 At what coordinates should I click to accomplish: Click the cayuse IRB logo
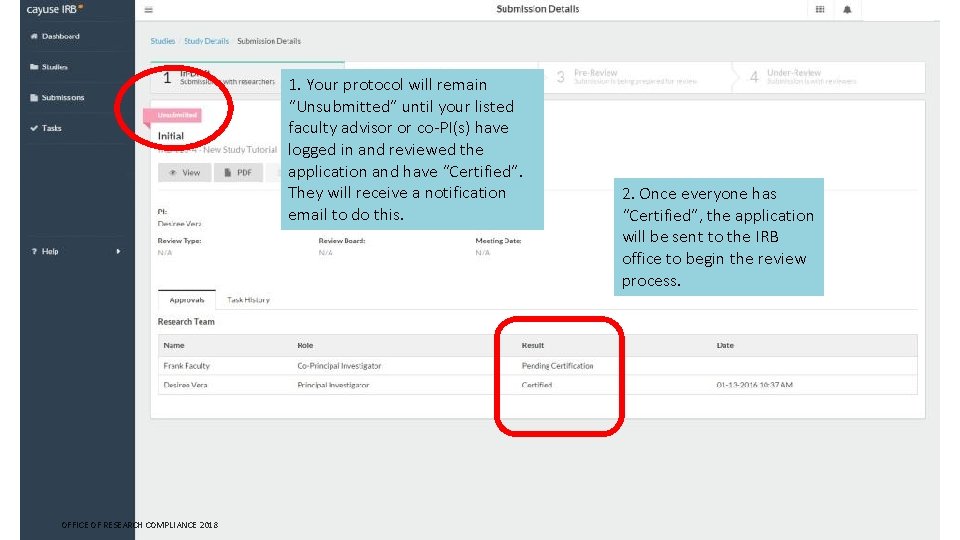coord(54,9)
